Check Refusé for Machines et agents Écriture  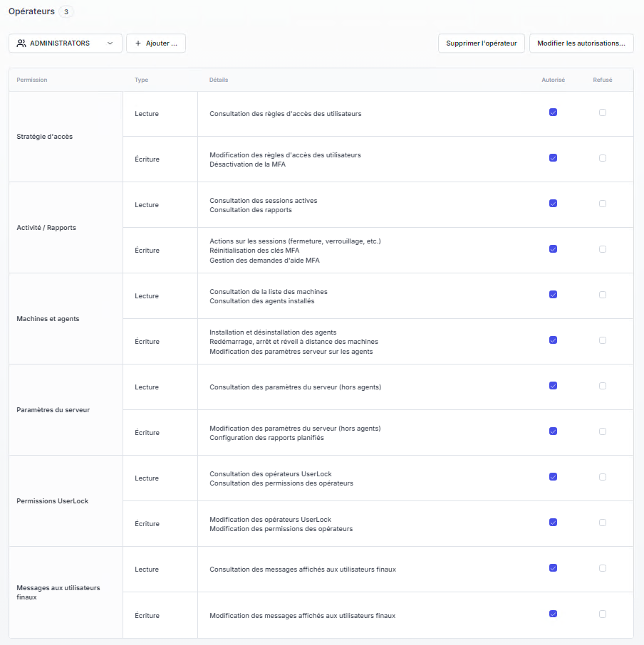click(603, 340)
